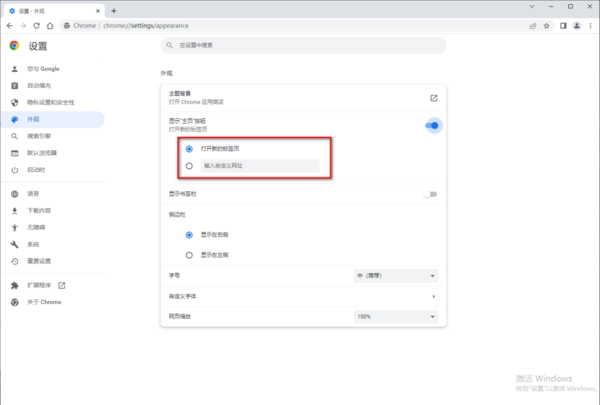
Task: Select 打开新的标签页 radio button
Action: point(189,149)
